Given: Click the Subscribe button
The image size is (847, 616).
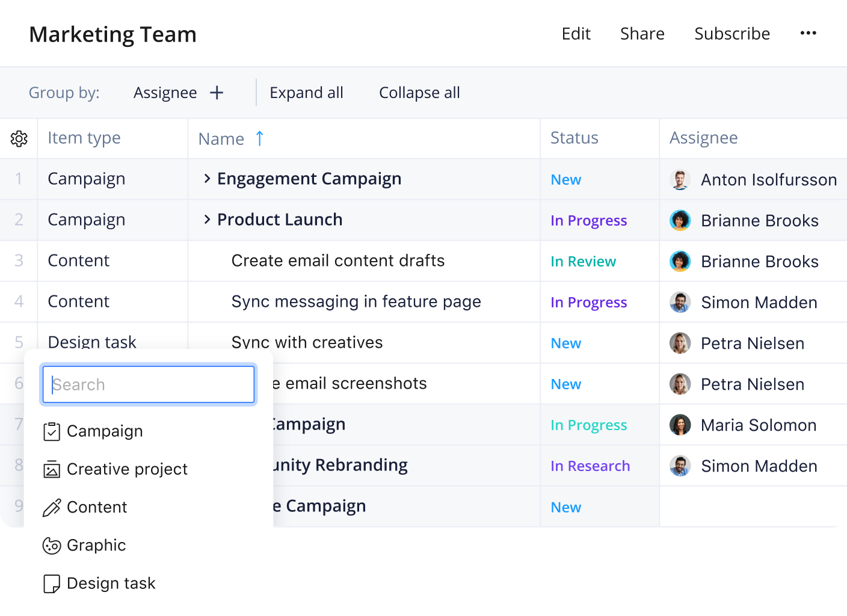Looking at the screenshot, I should [732, 34].
